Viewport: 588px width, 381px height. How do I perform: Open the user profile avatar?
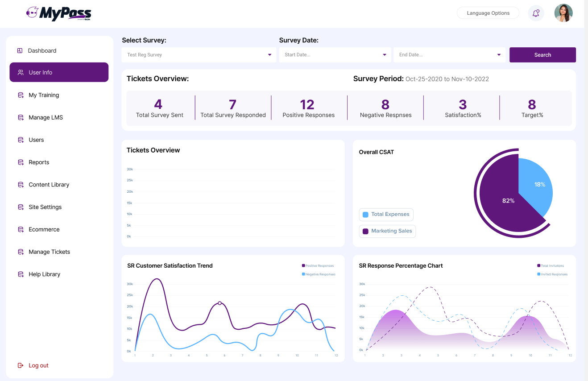click(x=563, y=13)
